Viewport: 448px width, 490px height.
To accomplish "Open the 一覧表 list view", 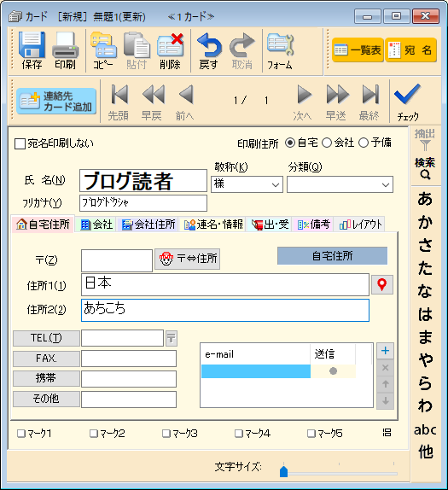I will [x=358, y=50].
